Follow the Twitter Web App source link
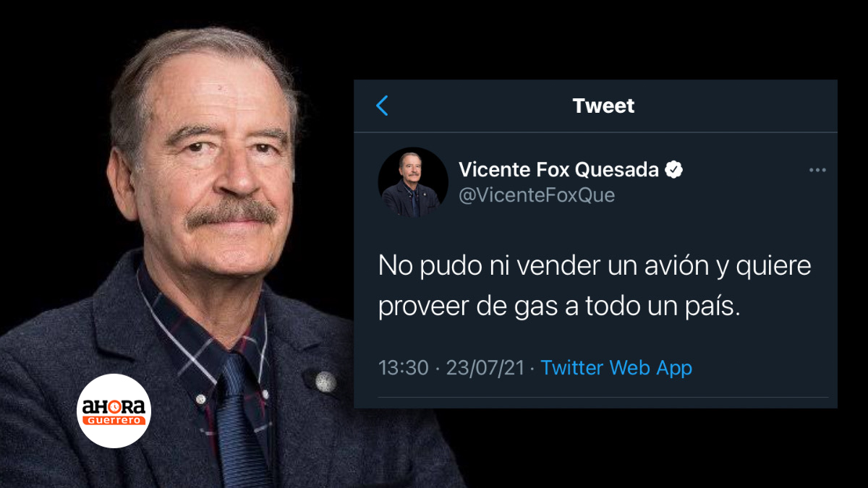The height and width of the screenshot is (488, 868). pos(616,368)
